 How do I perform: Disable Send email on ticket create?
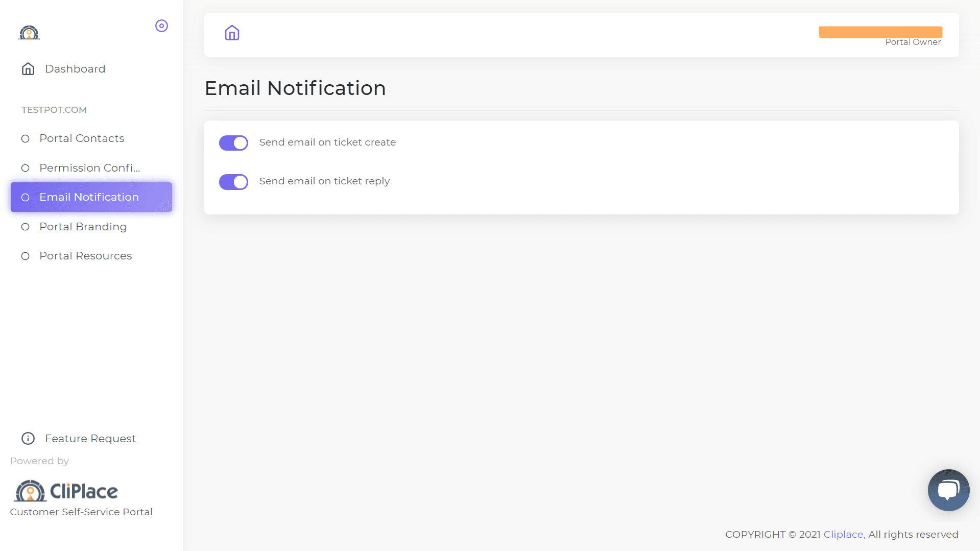click(x=233, y=143)
